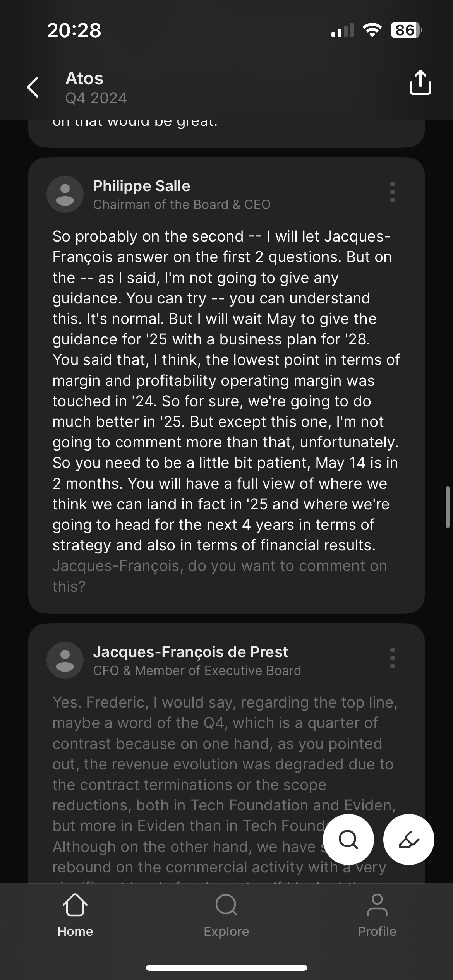Screen dimensions: 453x980
Task: Tap Jacques-François de Prest's avatar icon
Action: pyautogui.click(x=65, y=660)
